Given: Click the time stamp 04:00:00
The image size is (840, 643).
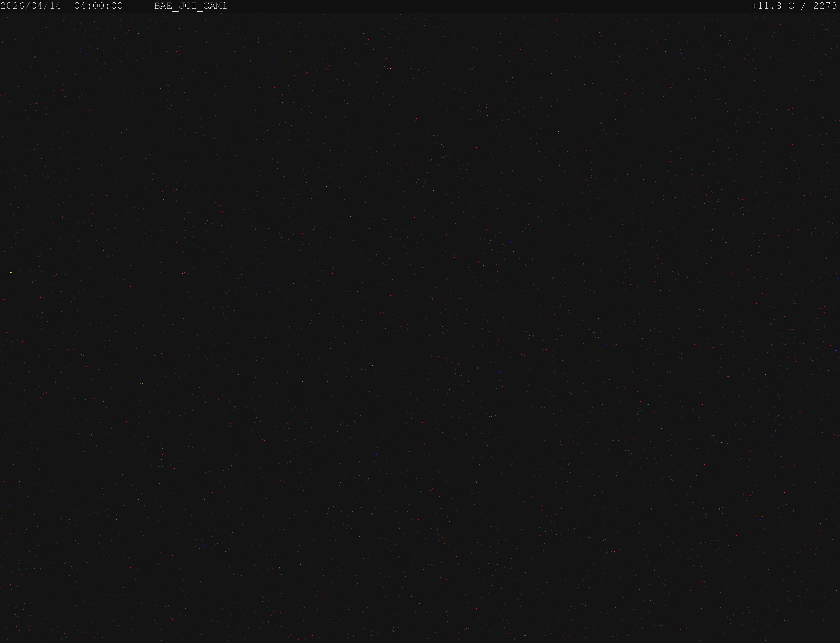Looking at the screenshot, I should pyautogui.click(x=98, y=6).
